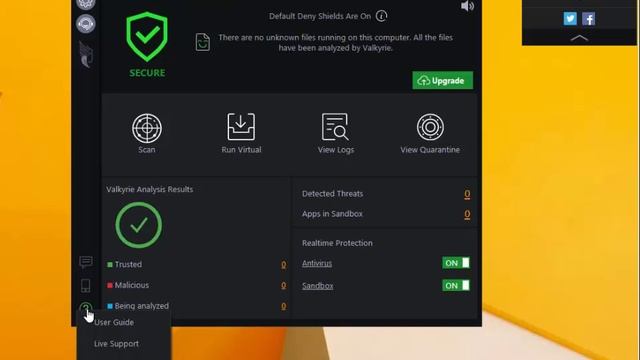Click the Detected Threats label

332,194
